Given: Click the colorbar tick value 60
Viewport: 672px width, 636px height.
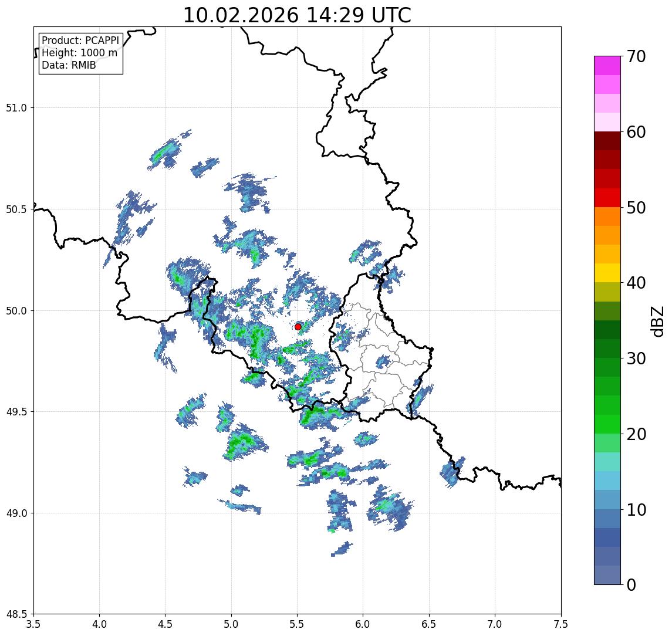Looking at the screenshot, I should [636, 133].
